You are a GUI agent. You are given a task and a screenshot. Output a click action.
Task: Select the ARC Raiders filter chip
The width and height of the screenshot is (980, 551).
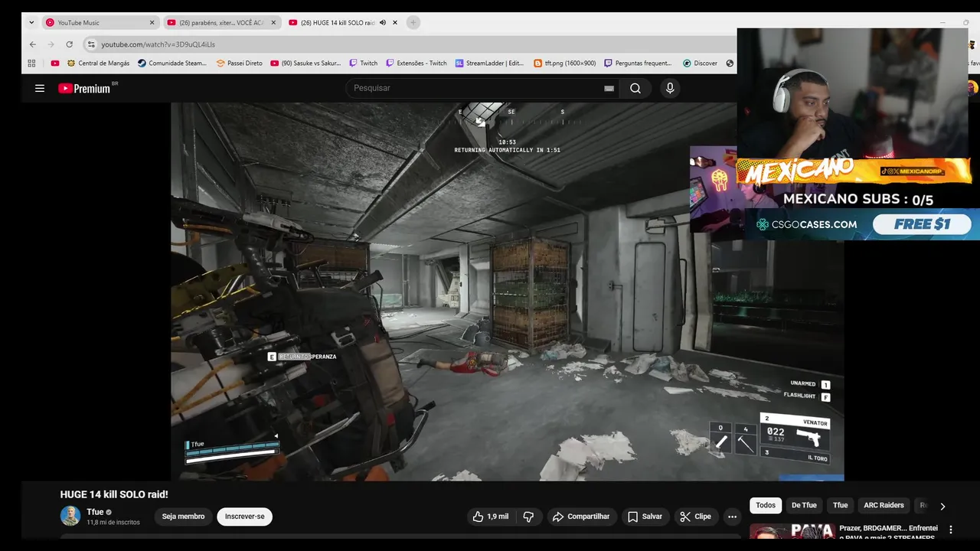coord(884,505)
